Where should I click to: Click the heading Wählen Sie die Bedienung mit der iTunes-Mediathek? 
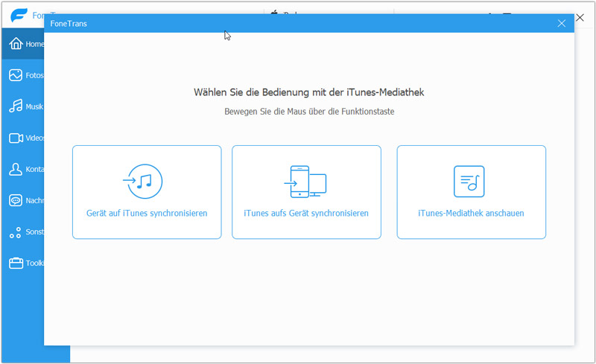(x=308, y=92)
